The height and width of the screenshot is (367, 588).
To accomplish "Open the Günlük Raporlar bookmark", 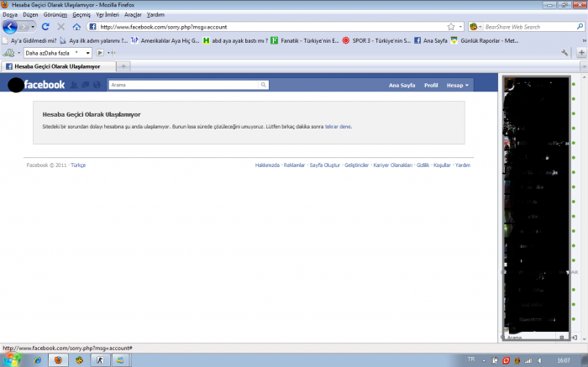I will point(485,40).
